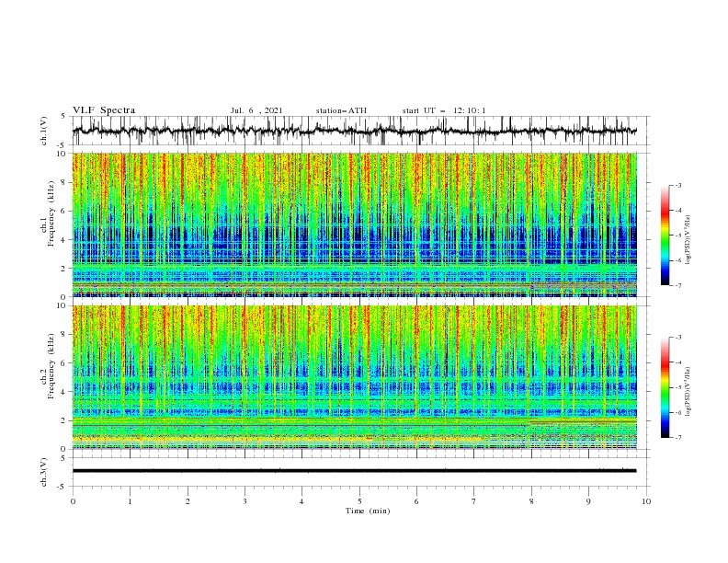Click time axis tick label "8"

coord(531,501)
